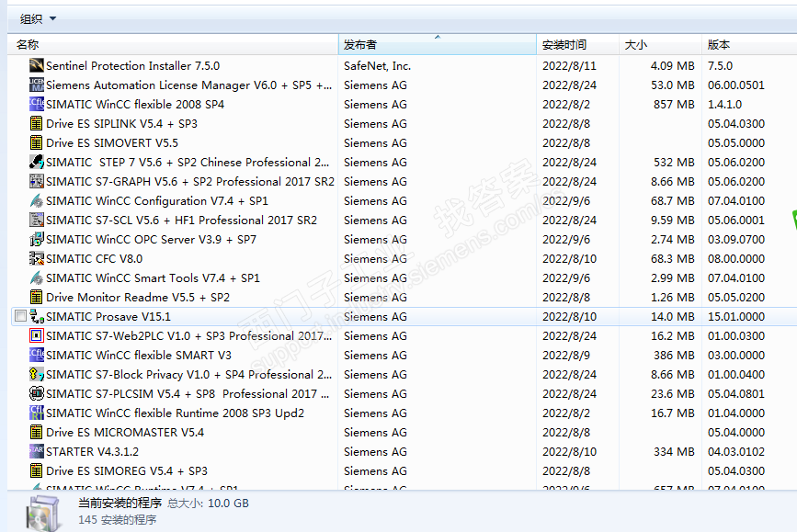Select the SIMATIC STEP 7 V5.6 entry
Screen dimensions: 797x532
click(x=187, y=162)
